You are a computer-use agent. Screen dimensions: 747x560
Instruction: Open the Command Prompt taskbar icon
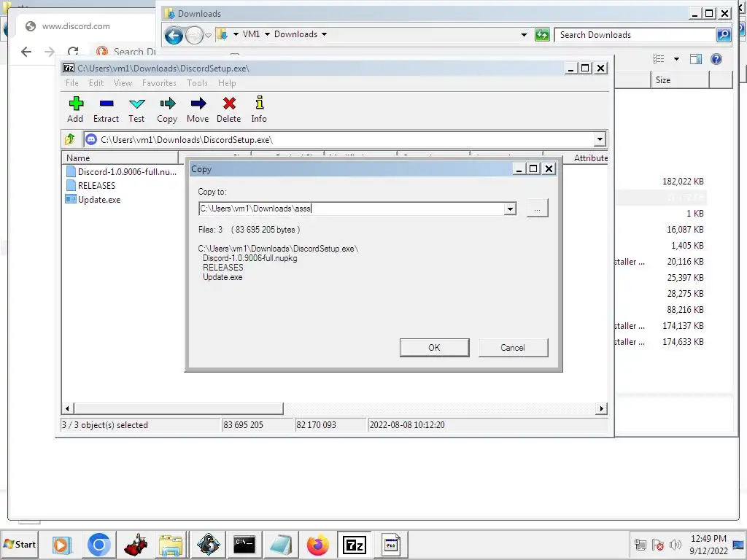click(244, 545)
